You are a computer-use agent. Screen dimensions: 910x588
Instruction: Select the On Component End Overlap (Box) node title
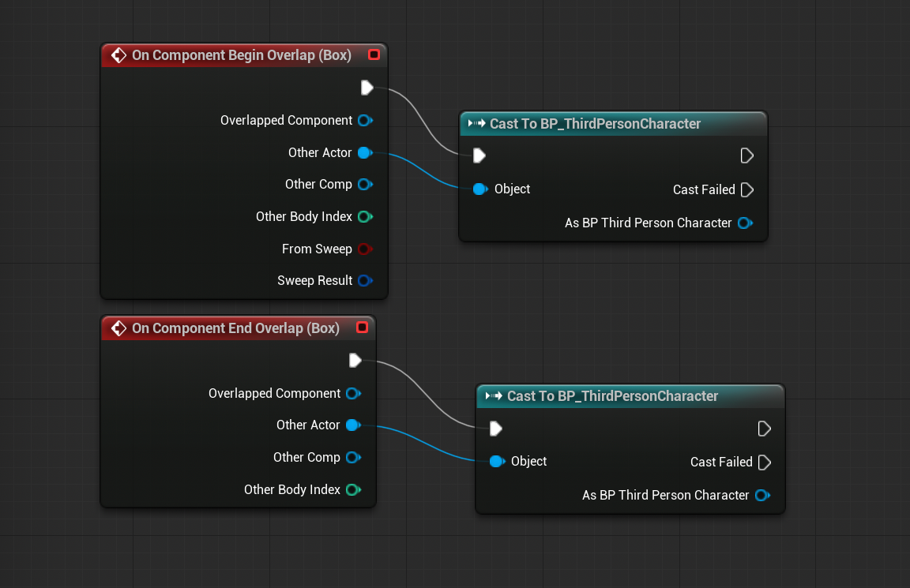point(235,328)
